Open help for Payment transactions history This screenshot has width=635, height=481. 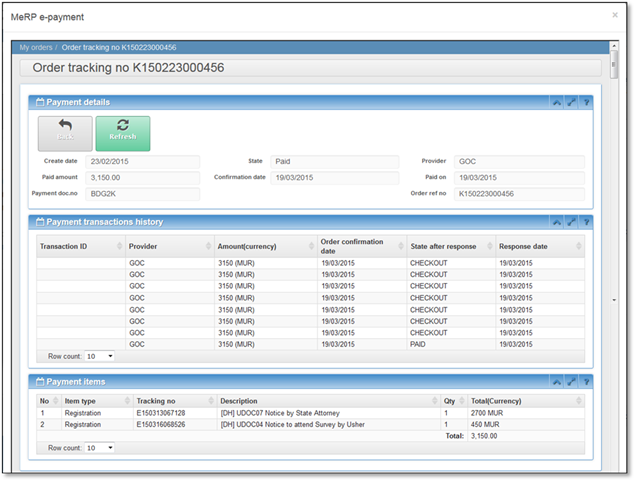tap(586, 221)
